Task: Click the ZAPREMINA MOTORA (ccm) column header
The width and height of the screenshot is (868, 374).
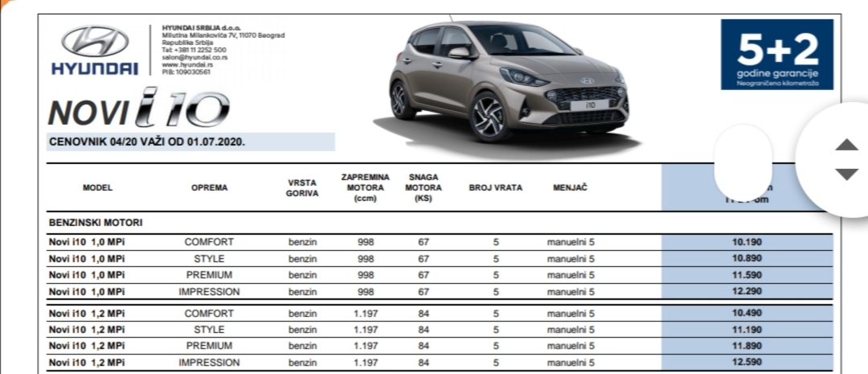Action: (x=366, y=188)
